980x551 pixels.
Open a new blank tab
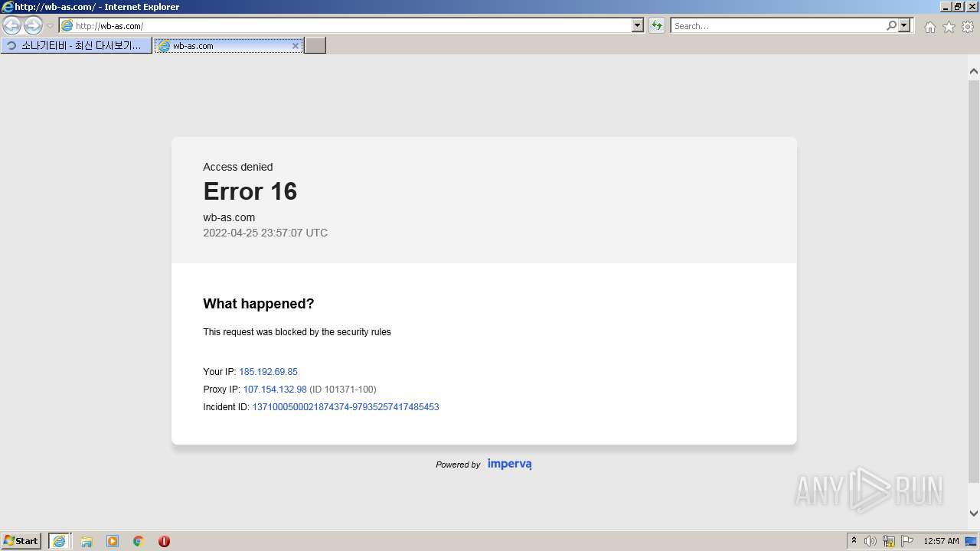[x=315, y=45]
